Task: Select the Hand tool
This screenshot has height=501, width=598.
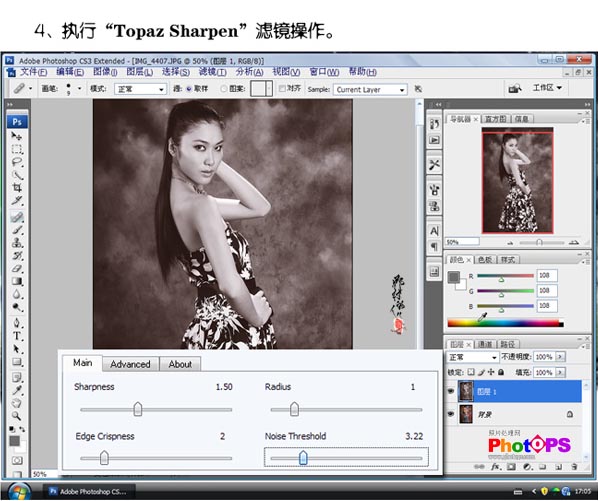Action: (16, 403)
